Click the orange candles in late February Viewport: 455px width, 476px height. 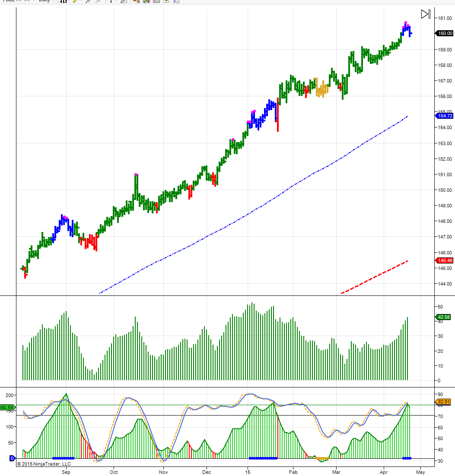pyautogui.click(x=322, y=88)
